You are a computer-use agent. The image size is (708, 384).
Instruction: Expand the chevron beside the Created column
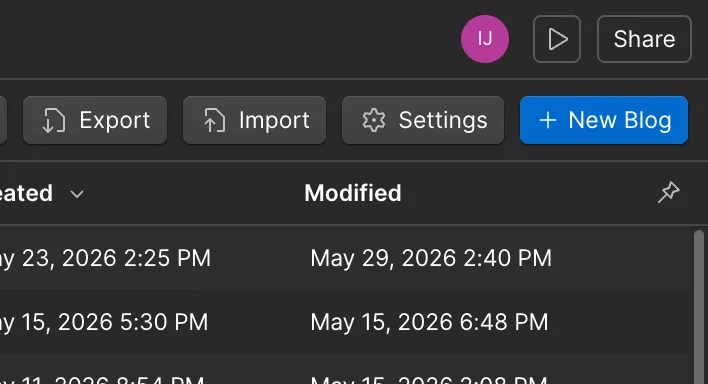77,194
